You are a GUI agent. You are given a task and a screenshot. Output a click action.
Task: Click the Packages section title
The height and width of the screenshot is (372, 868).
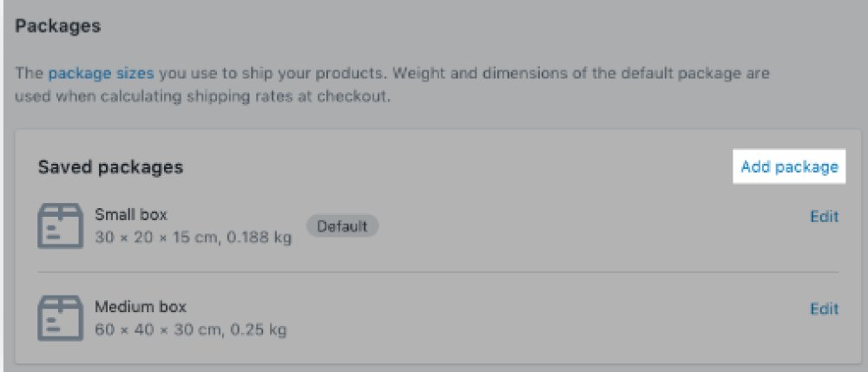click(x=57, y=26)
